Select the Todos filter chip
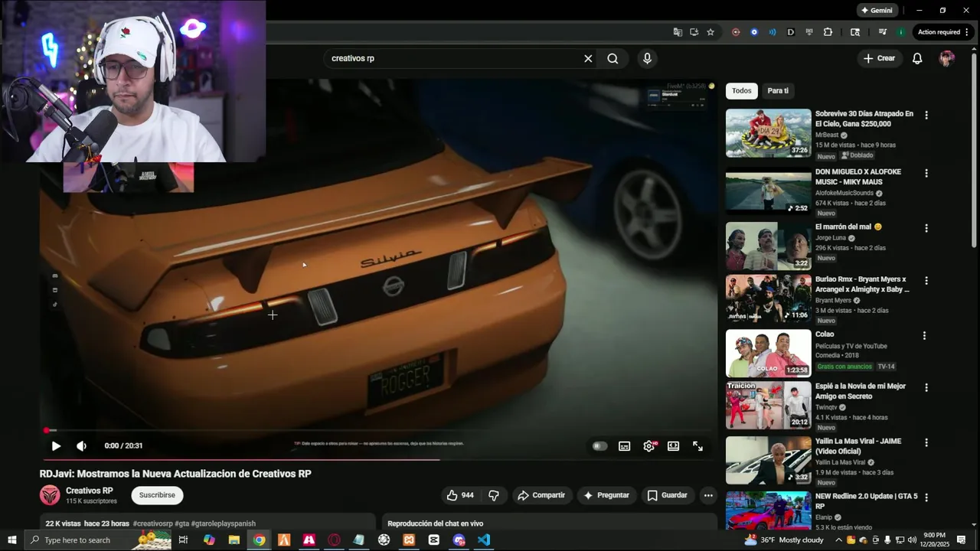Screen dimensions: 980x551 tap(742, 90)
